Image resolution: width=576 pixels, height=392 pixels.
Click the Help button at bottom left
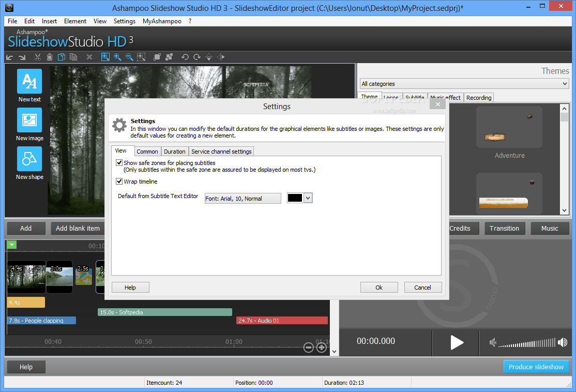click(26, 367)
